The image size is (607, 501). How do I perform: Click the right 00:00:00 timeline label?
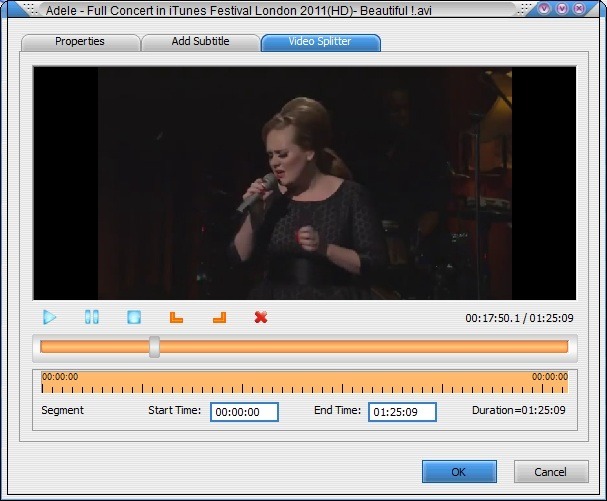[x=550, y=377]
